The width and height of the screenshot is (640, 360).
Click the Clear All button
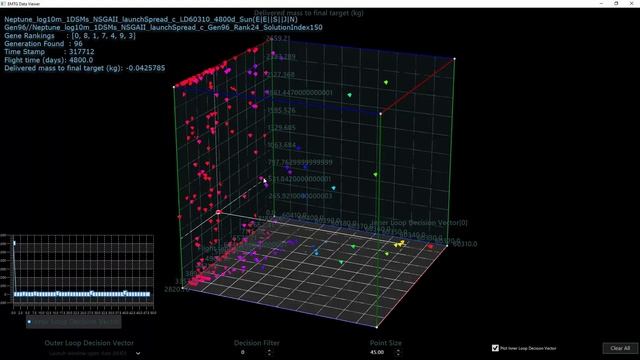pos(620,348)
